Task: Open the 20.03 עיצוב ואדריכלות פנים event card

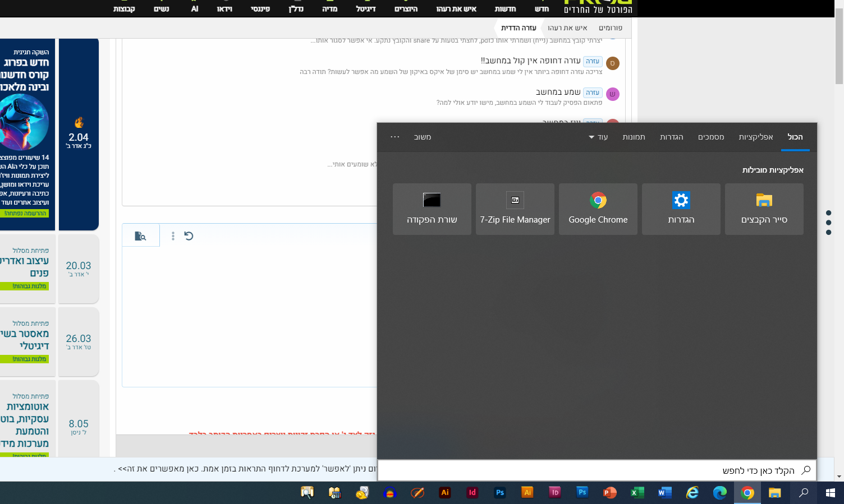Action: [x=49, y=269]
